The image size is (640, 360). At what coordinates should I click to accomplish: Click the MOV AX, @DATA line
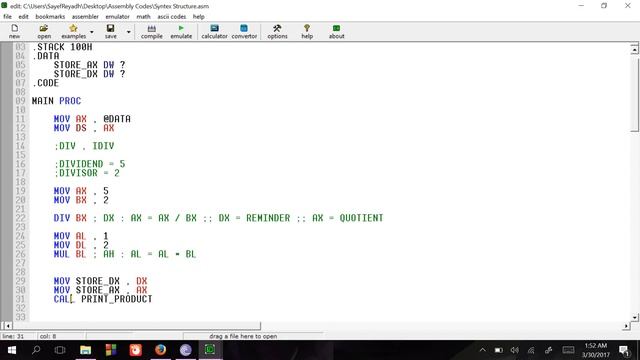pyautogui.click(x=92, y=119)
